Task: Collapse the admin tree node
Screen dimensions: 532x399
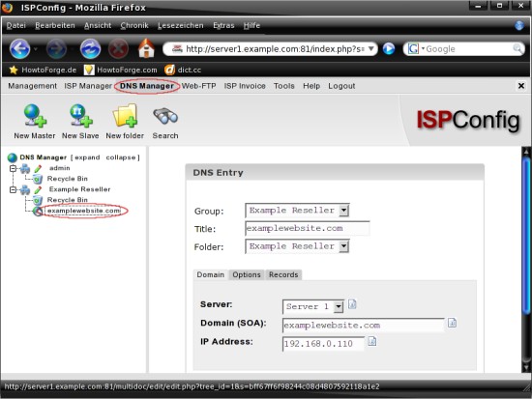Action: (x=13, y=168)
